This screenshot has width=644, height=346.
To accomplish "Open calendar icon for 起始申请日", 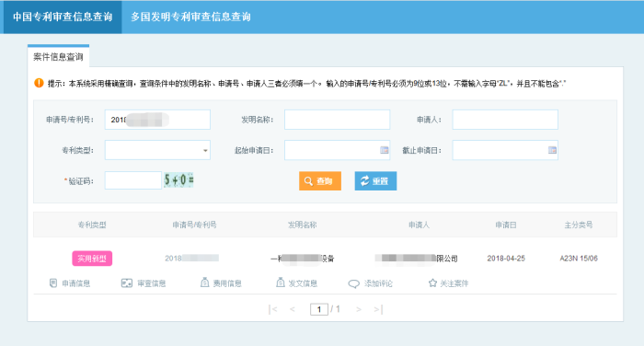I will (x=384, y=150).
